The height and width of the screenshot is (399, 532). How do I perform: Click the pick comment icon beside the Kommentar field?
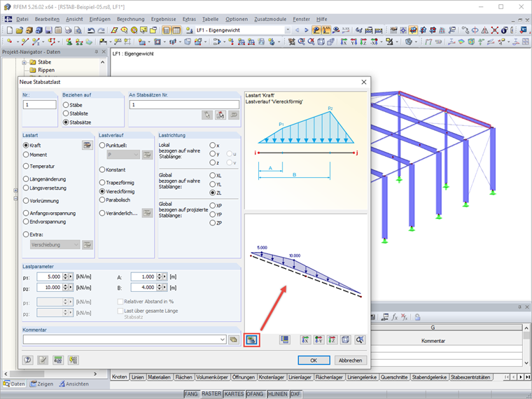pos(234,339)
